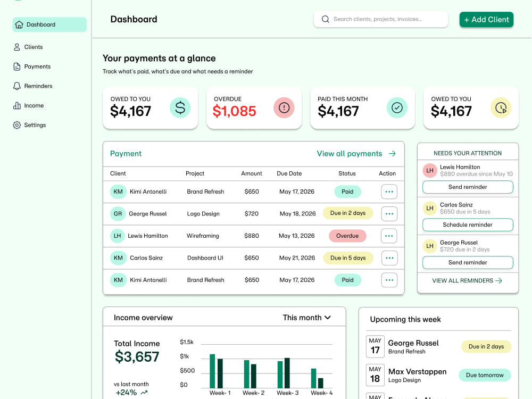Click the Week- 3 bars in income chart

click(284, 373)
